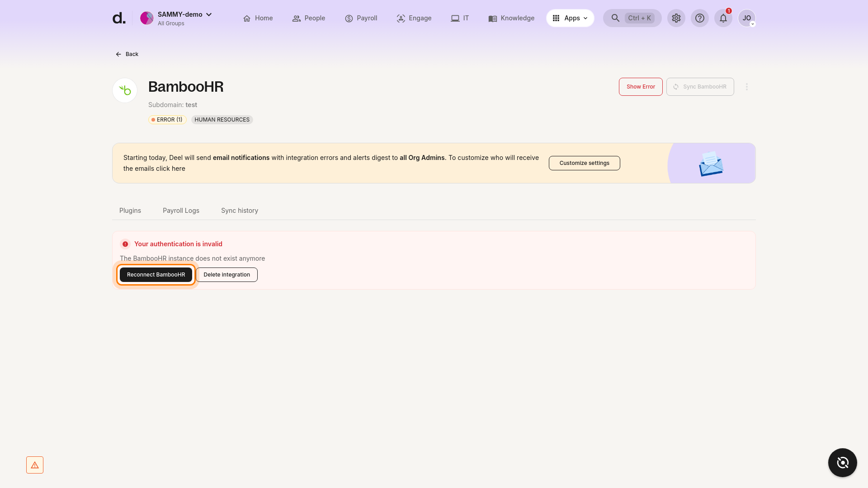Viewport: 868px width, 488px height.
Task: Click the Payroll dollar icon
Action: click(349, 19)
